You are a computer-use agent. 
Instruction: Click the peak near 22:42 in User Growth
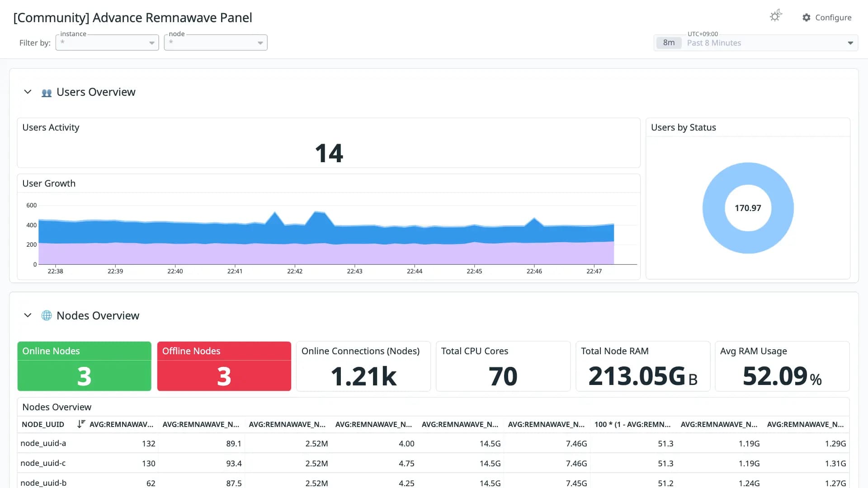319,211
